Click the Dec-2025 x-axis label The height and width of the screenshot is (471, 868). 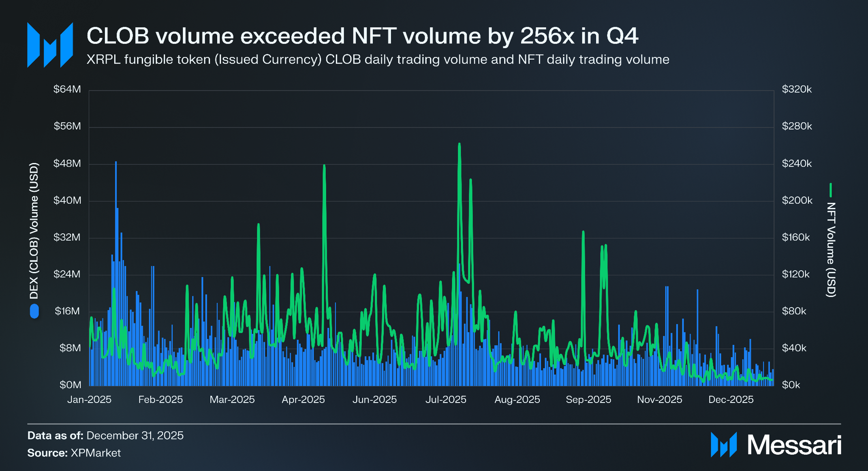731,400
